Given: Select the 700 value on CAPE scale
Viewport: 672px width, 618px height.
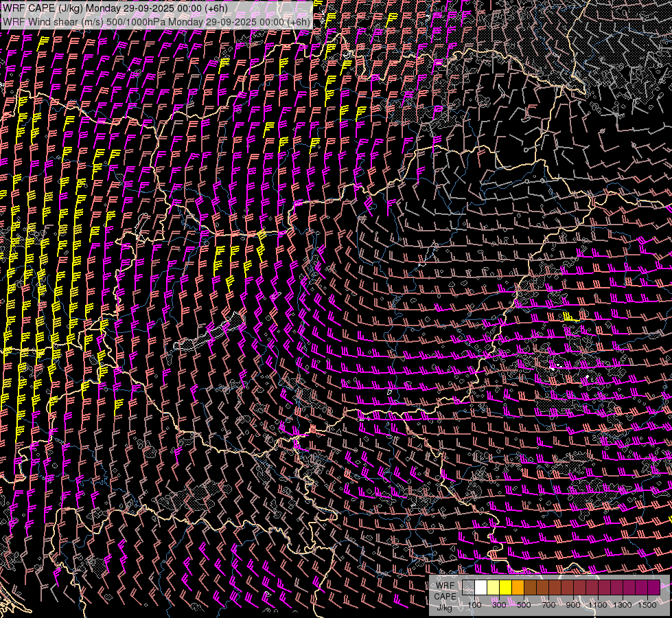Looking at the screenshot, I should click(x=548, y=605).
